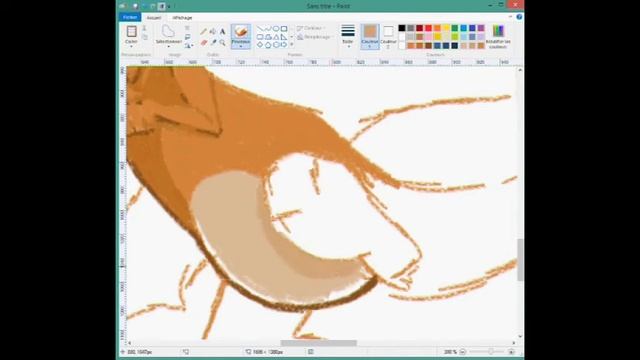Minimize the ribbon with the arrow
This screenshot has width=640, height=360.
510,17
